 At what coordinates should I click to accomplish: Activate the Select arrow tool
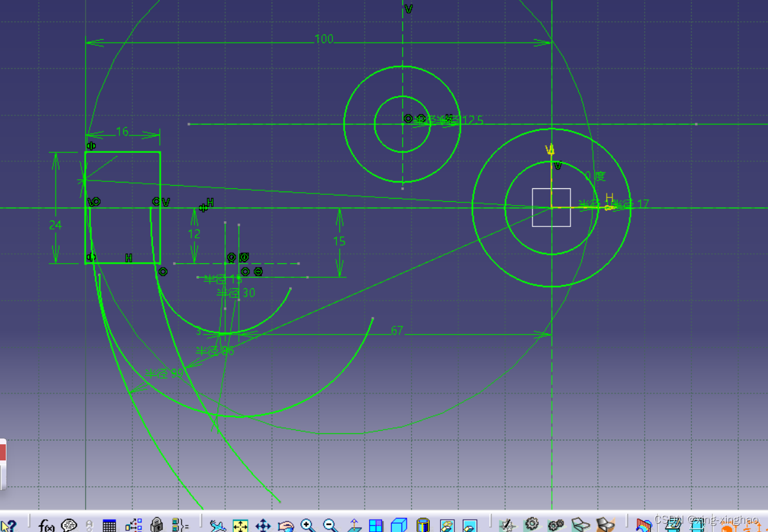[8, 526]
